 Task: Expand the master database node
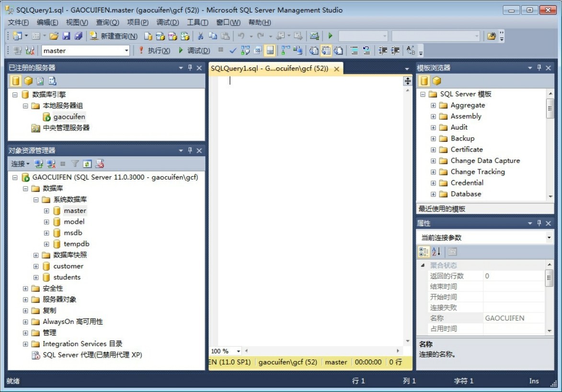(x=46, y=211)
